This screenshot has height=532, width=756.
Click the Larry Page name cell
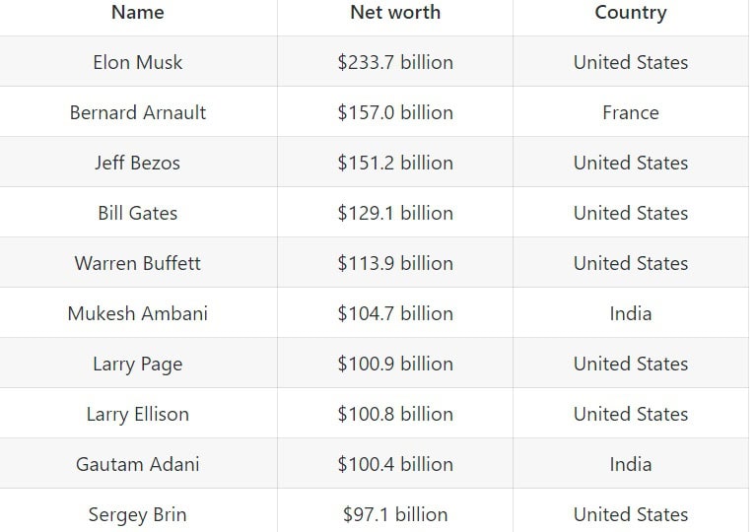coord(138,364)
